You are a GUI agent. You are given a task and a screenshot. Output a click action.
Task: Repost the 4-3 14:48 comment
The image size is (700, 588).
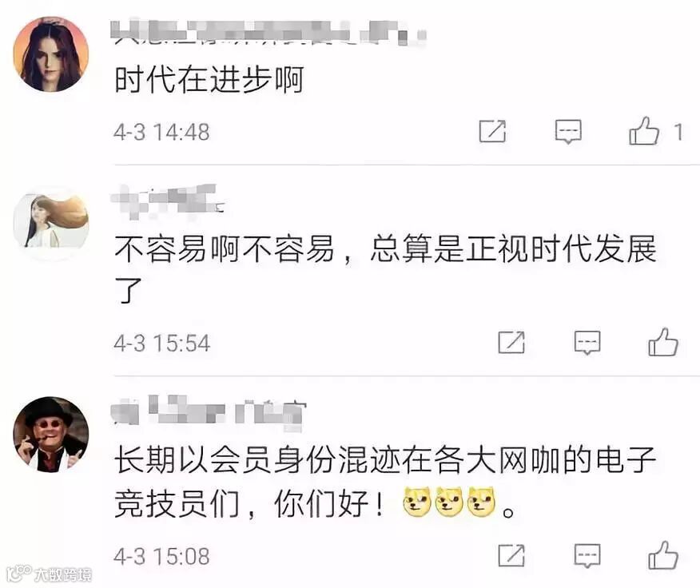click(492, 131)
